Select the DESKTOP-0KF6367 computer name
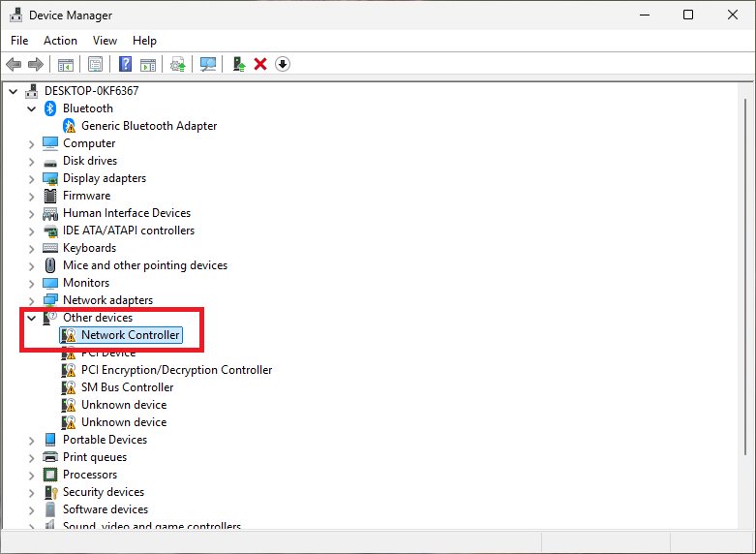The width and height of the screenshot is (756, 554). point(91,91)
